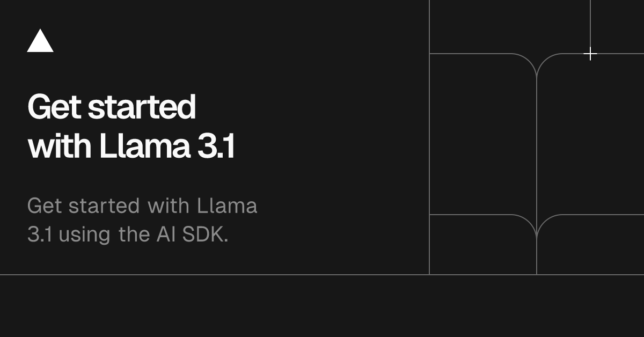Click inside the tall right grid panel

tap(590, 134)
